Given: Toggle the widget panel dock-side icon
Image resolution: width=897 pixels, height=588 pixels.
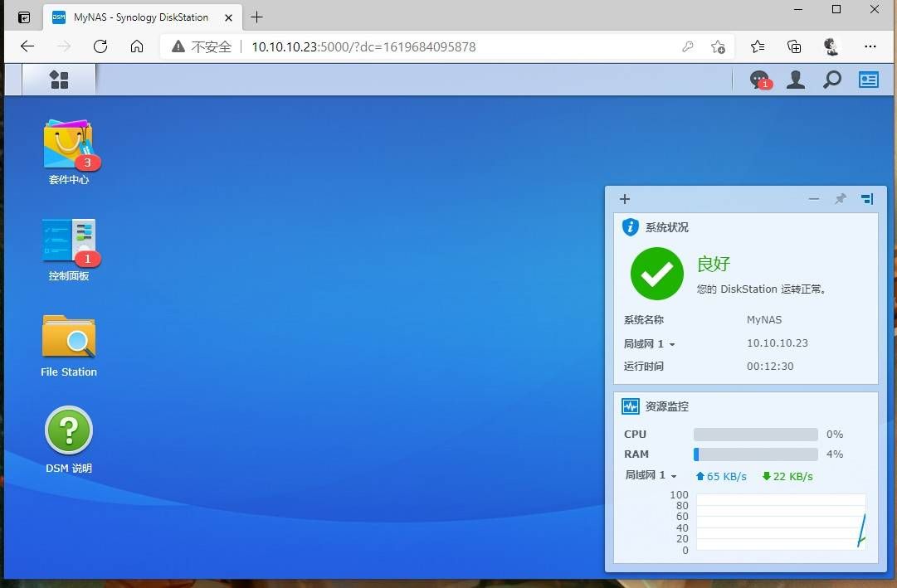Looking at the screenshot, I should 867,199.
